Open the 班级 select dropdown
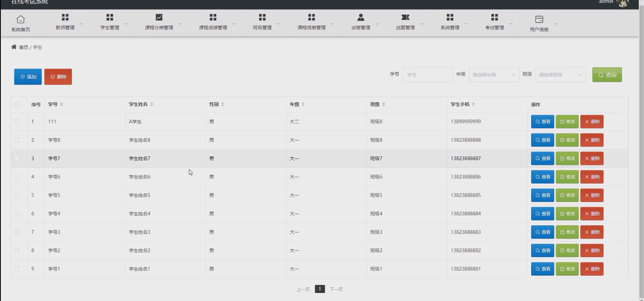The height and width of the screenshot is (301, 644). click(561, 75)
